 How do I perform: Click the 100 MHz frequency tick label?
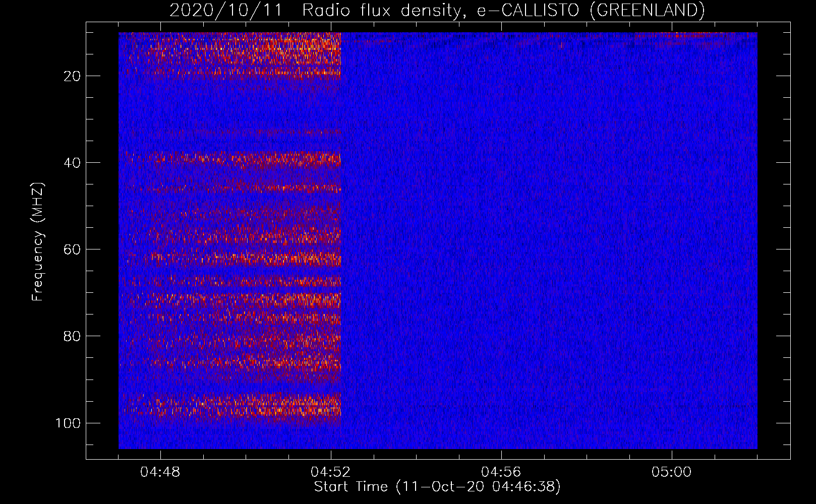[x=68, y=423]
